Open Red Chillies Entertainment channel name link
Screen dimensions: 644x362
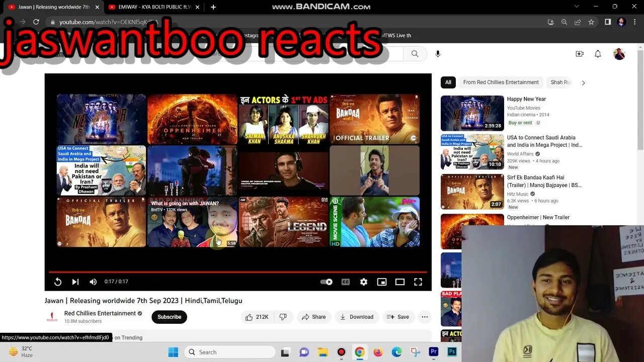coord(100,313)
